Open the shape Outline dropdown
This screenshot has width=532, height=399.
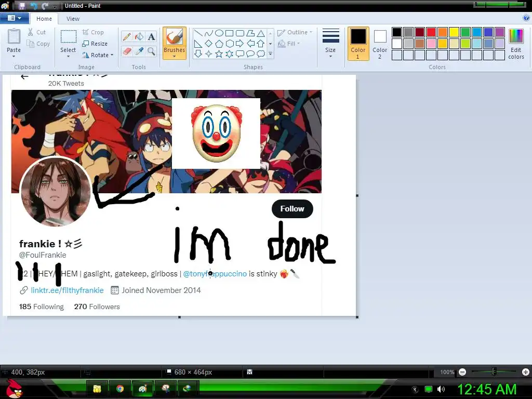(295, 32)
